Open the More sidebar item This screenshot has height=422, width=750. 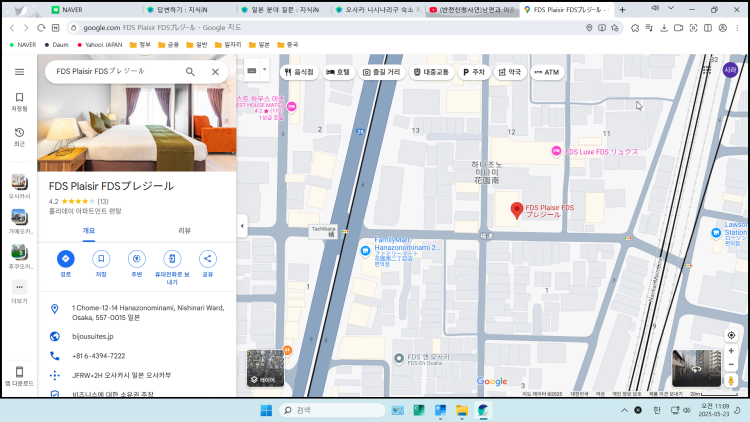[x=19, y=292]
